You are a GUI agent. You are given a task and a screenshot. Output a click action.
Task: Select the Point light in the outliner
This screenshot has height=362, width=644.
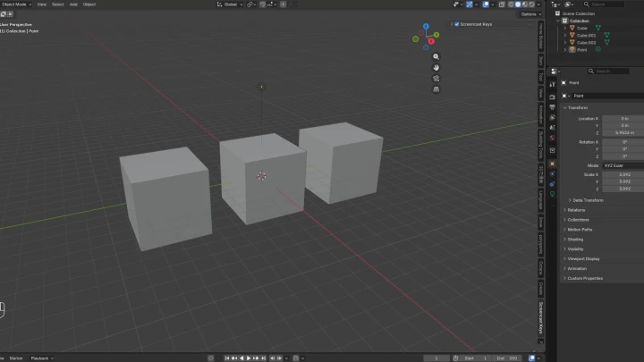point(581,50)
